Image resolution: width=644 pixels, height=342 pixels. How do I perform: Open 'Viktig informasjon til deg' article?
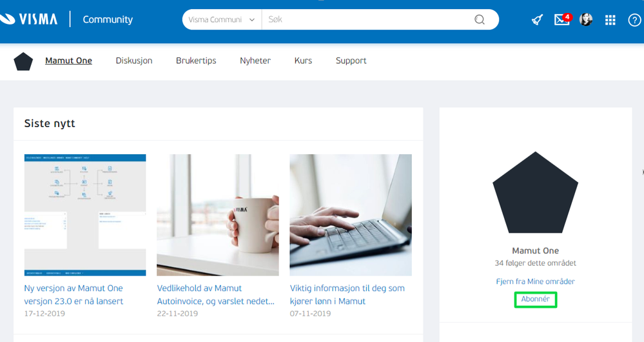point(347,295)
